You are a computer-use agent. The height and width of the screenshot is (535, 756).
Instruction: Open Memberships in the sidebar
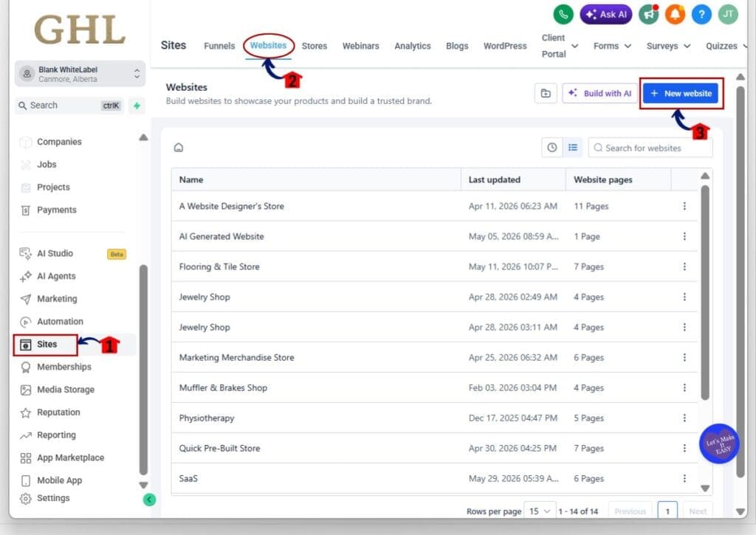pyautogui.click(x=64, y=367)
